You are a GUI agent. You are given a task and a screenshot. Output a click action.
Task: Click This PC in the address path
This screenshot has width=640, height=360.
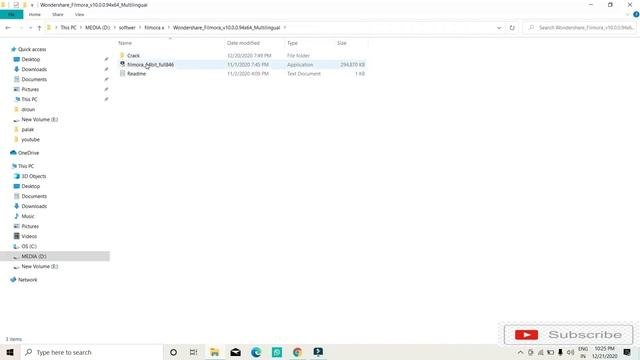[68, 28]
